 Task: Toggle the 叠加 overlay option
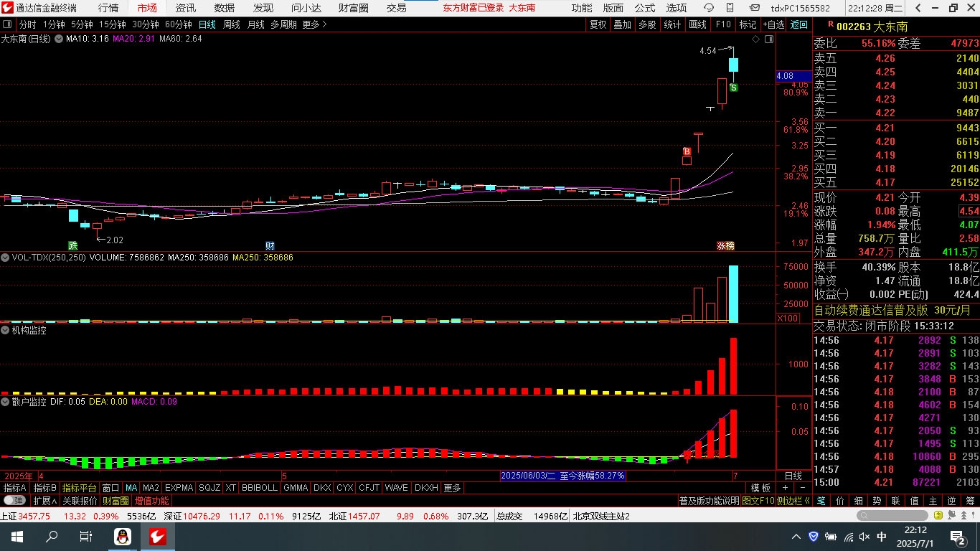[x=622, y=24]
